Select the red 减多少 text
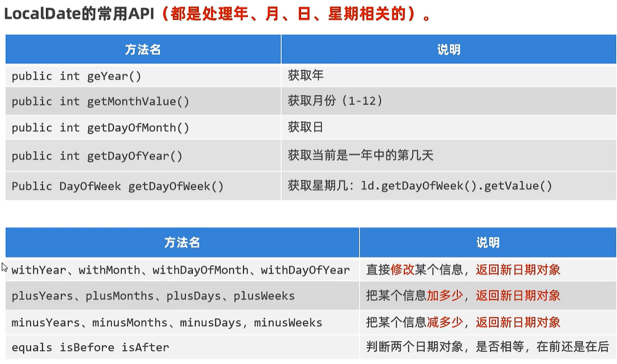 point(445,322)
